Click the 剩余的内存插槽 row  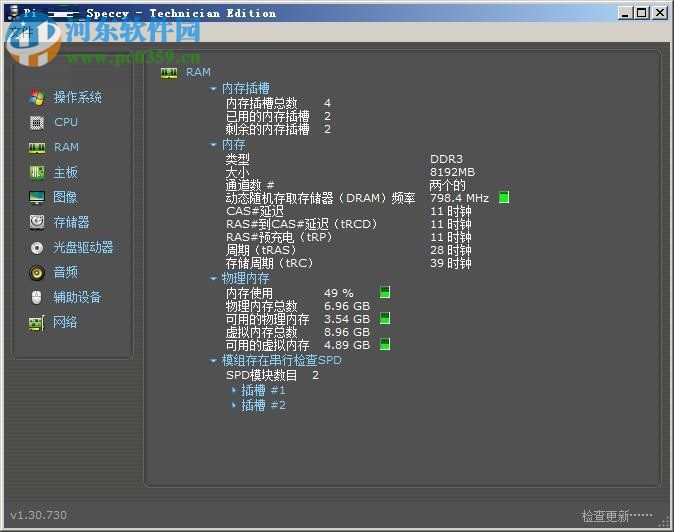point(279,129)
